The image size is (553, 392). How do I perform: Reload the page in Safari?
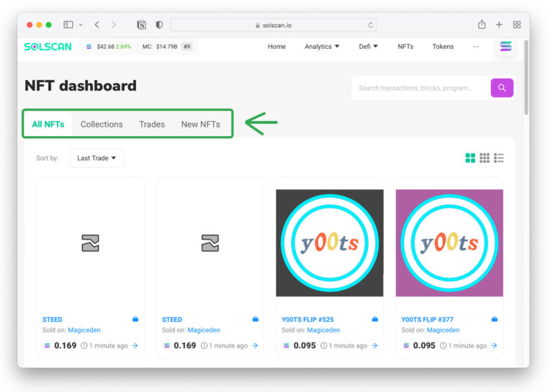tap(371, 25)
